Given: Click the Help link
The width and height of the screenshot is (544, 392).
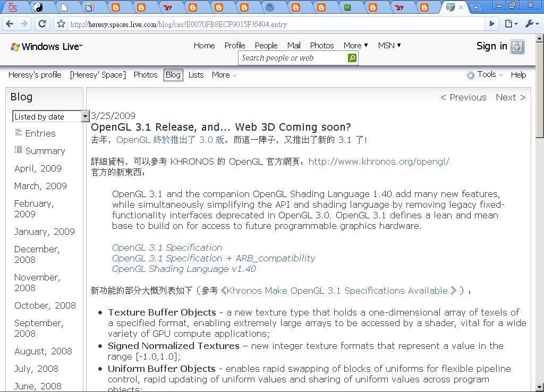Looking at the screenshot, I should pyautogui.click(x=518, y=74).
